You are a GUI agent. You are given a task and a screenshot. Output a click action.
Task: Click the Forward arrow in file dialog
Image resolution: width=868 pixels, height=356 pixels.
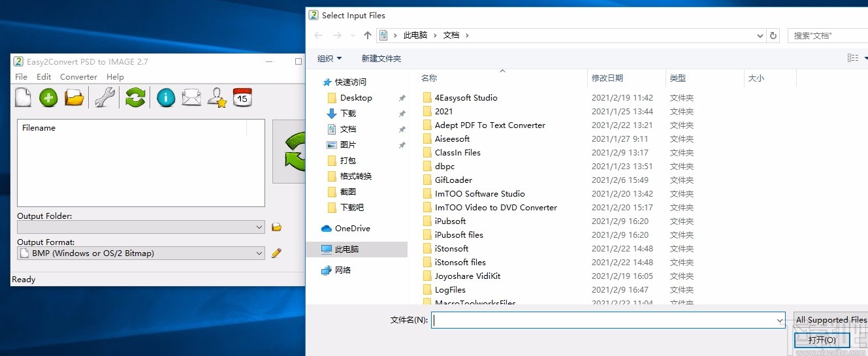pyautogui.click(x=338, y=35)
